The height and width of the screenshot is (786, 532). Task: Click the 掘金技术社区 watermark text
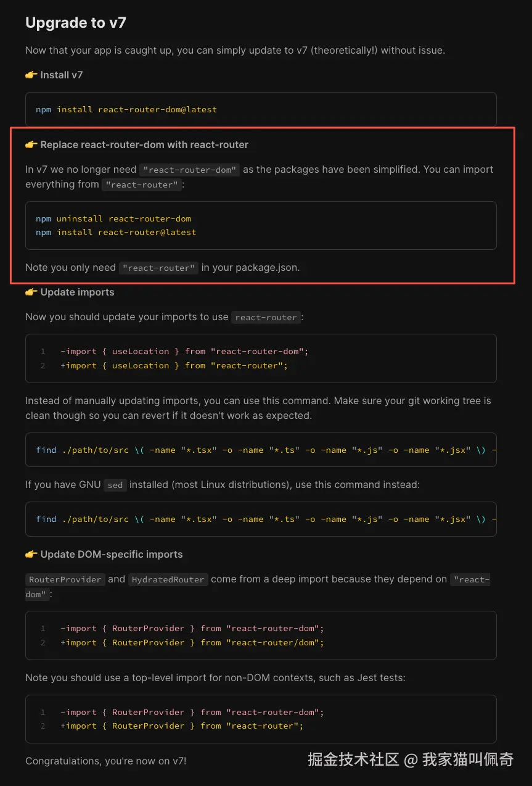pos(353,759)
